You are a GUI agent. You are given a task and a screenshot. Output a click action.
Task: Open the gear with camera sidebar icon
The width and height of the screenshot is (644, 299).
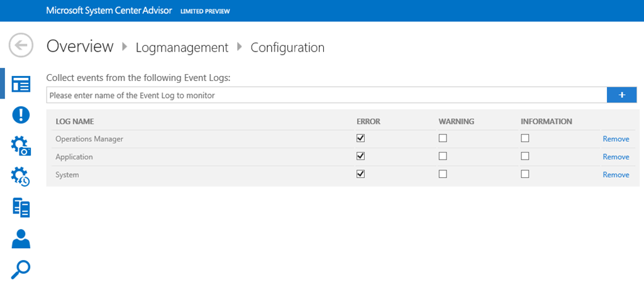click(21, 146)
